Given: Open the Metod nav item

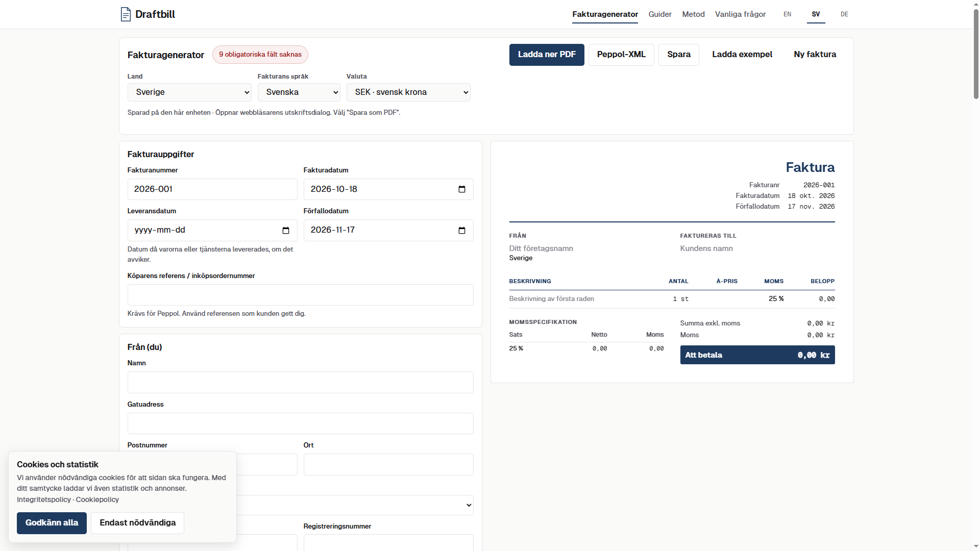Looking at the screenshot, I should pyautogui.click(x=693, y=14).
